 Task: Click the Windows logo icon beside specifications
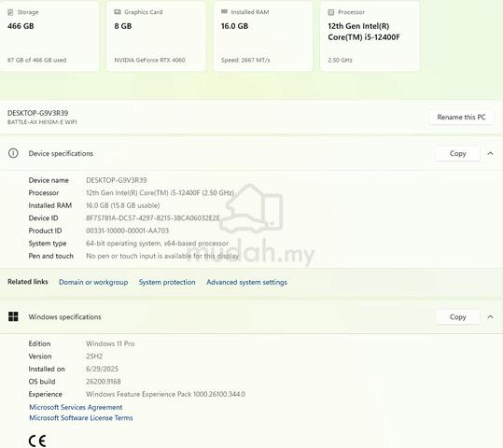[13, 316]
